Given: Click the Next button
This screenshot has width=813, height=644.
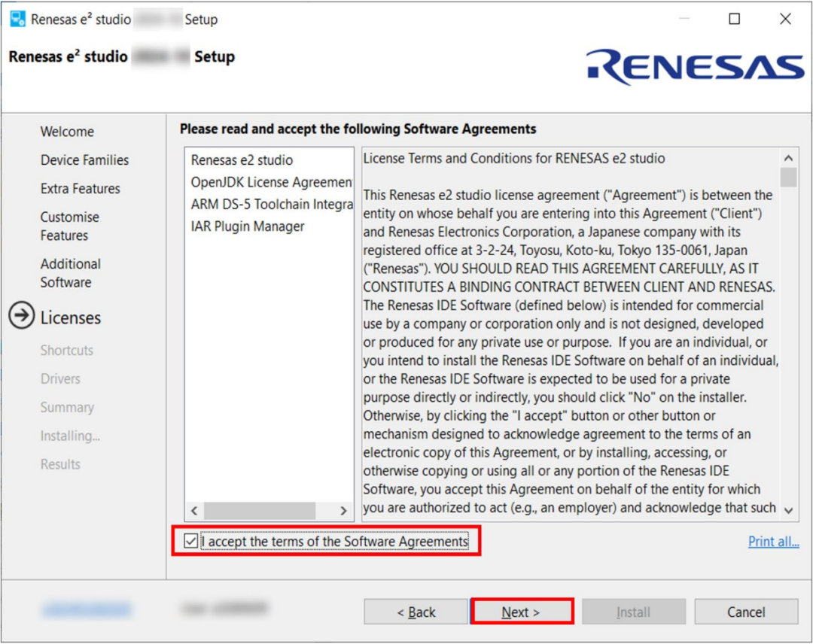Looking at the screenshot, I should pyautogui.click(x=521, y=612).
